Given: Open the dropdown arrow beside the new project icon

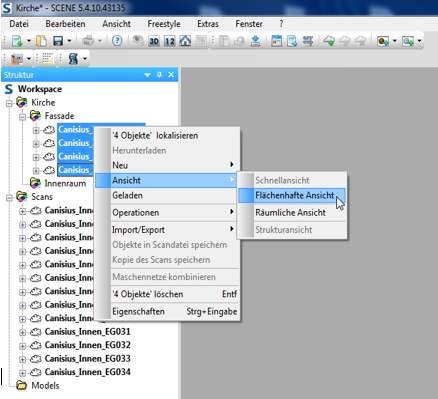Looking at the screenshot, I should click(x=29, y=41).
